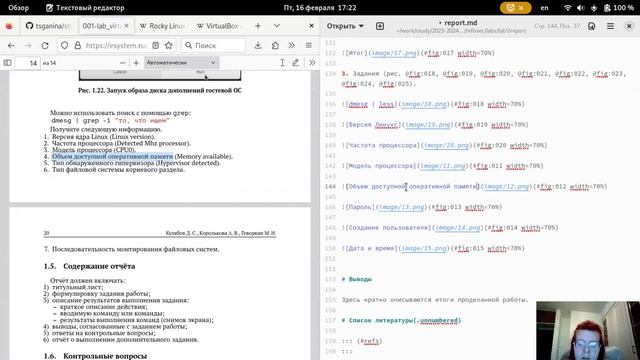Click the volume speaker icon
The image size is (640, 360).
(580, 7)
